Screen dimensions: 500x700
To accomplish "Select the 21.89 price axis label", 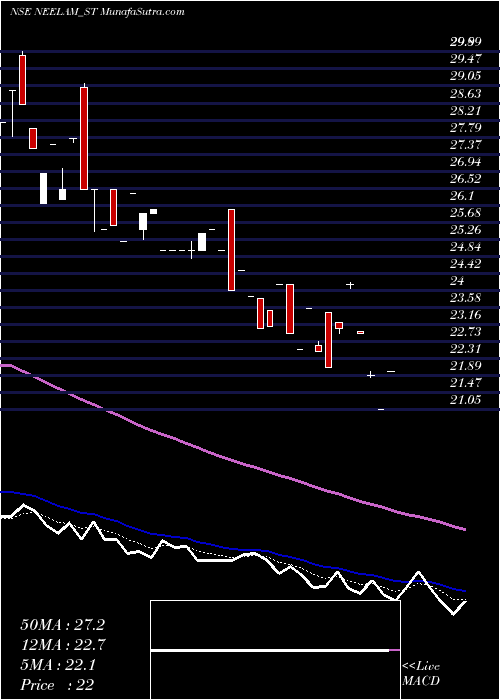I will [x=465, y=366].
